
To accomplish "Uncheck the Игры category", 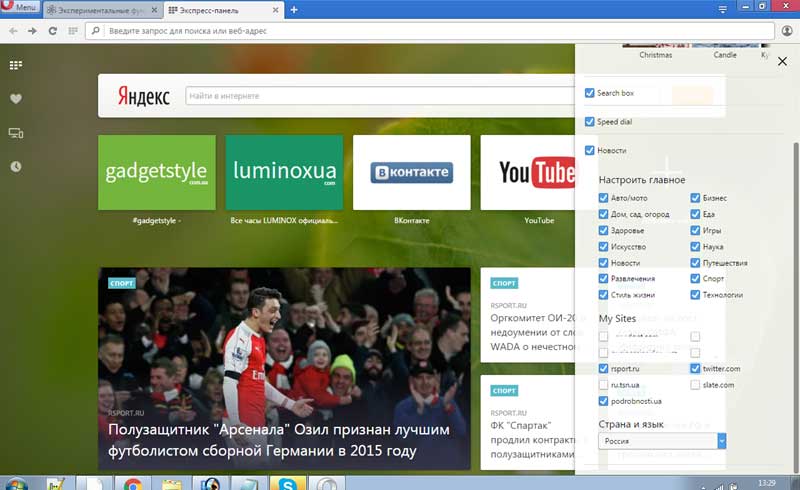I will click(x=695, y=230).
